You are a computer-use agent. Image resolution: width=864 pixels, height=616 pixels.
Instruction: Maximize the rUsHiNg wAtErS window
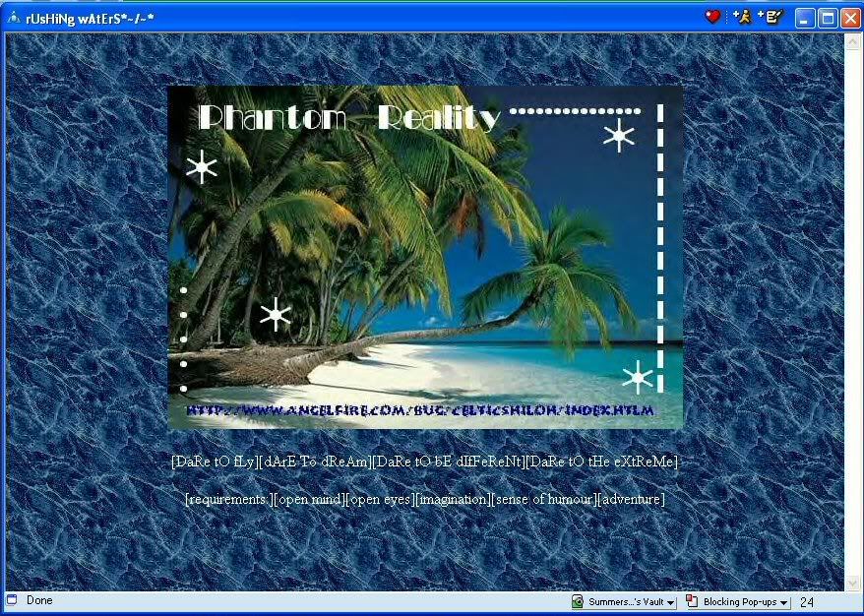pos(828,18)
